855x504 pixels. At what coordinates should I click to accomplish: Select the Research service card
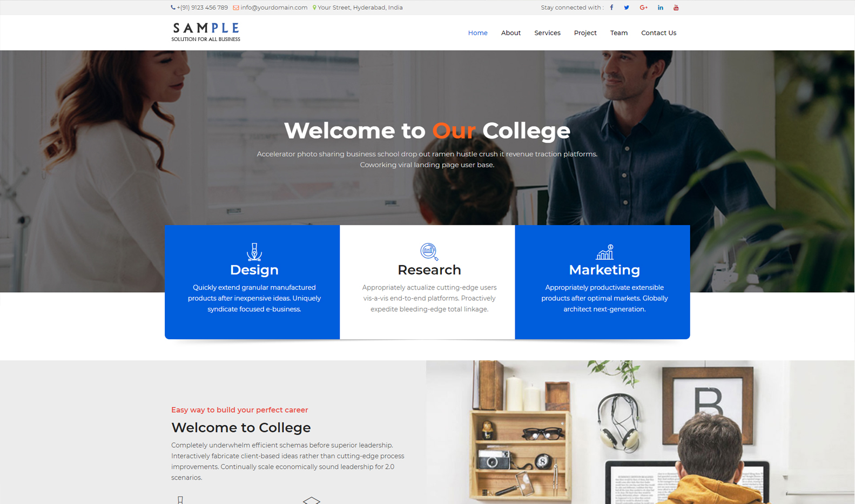[x=427, y=282]
